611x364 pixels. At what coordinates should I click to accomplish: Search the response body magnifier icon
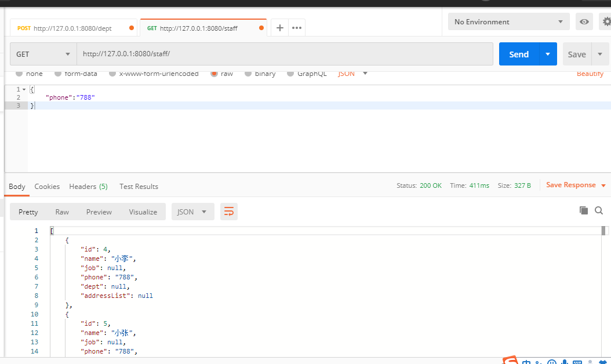[599, 211]
